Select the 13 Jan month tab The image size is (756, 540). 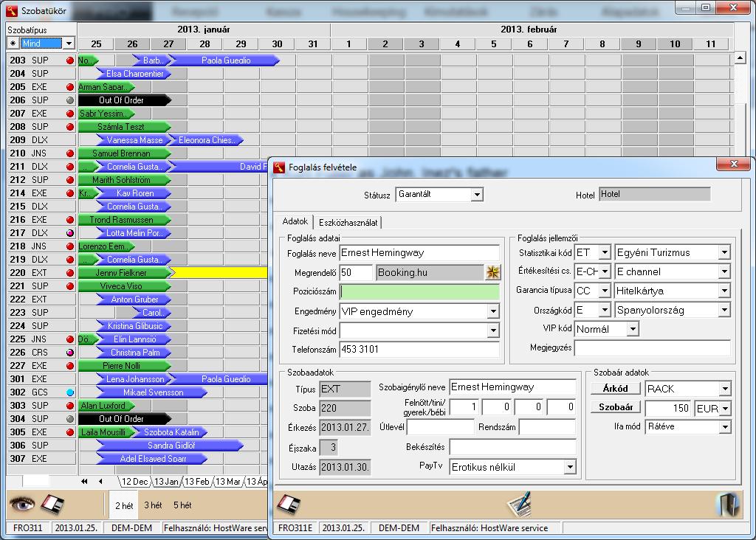tap(166, 481)
